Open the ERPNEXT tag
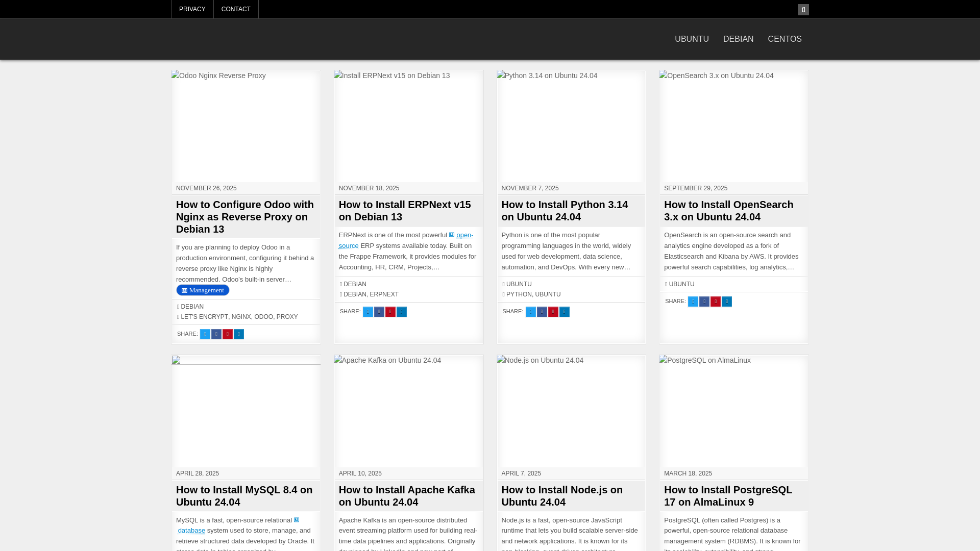This screenshot has height=551, width=980. coord(384,294)
